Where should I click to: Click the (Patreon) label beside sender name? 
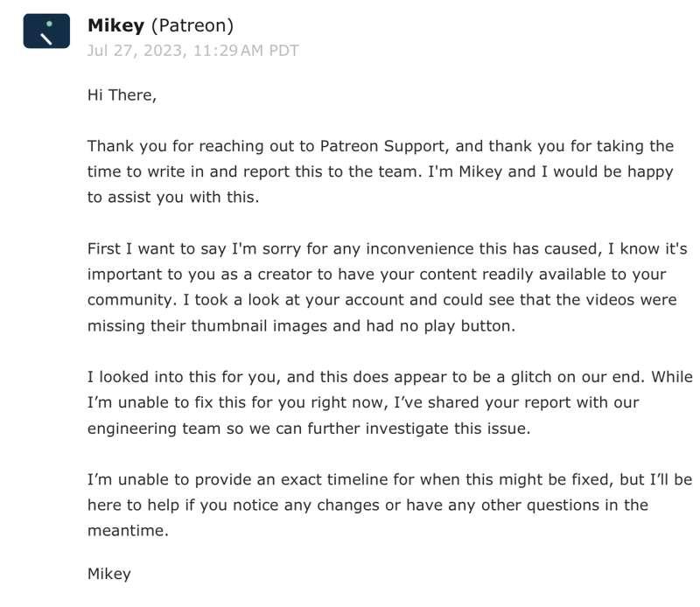point(192,26)
